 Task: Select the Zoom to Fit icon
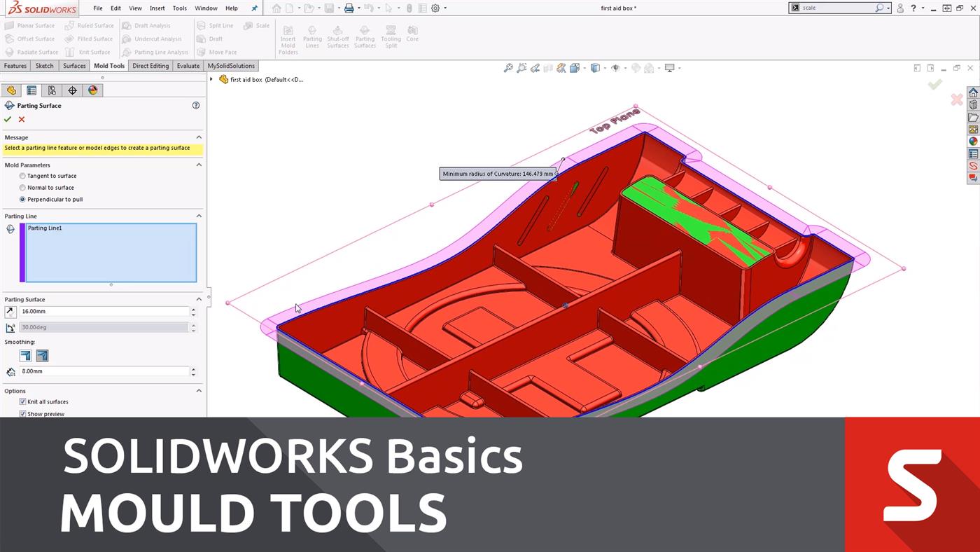coord(508,67)
